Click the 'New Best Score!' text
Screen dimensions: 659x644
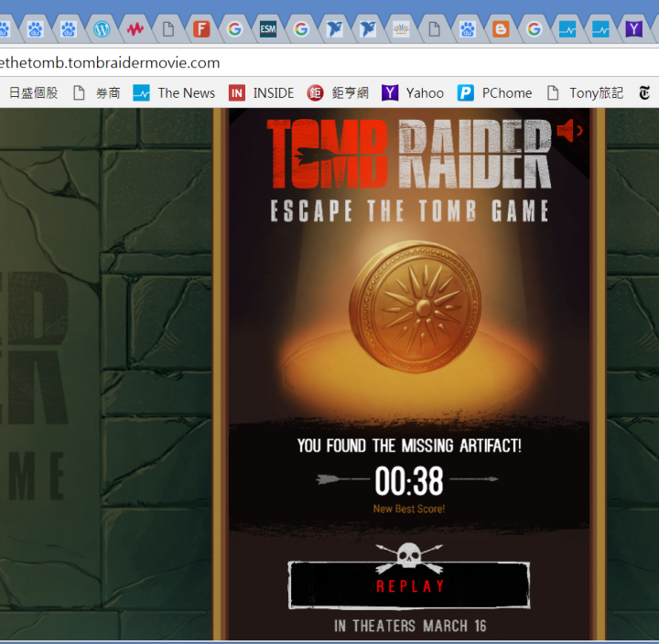(409, 509)
